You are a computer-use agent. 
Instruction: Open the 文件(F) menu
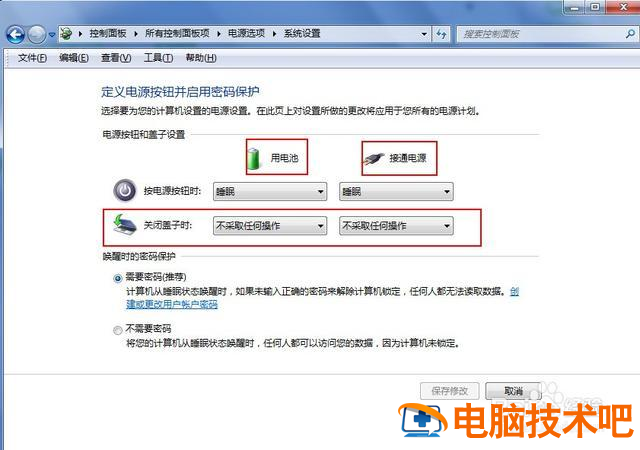32,58
